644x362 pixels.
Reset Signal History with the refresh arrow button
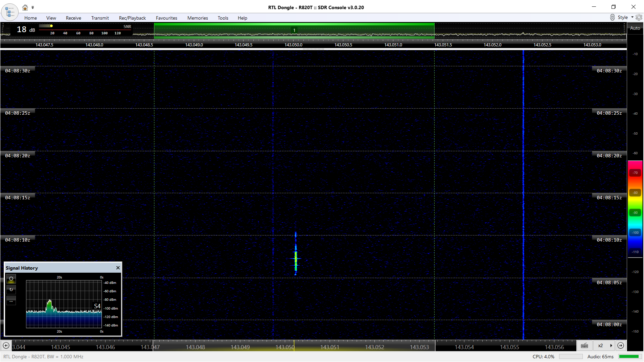coord(11,290)
